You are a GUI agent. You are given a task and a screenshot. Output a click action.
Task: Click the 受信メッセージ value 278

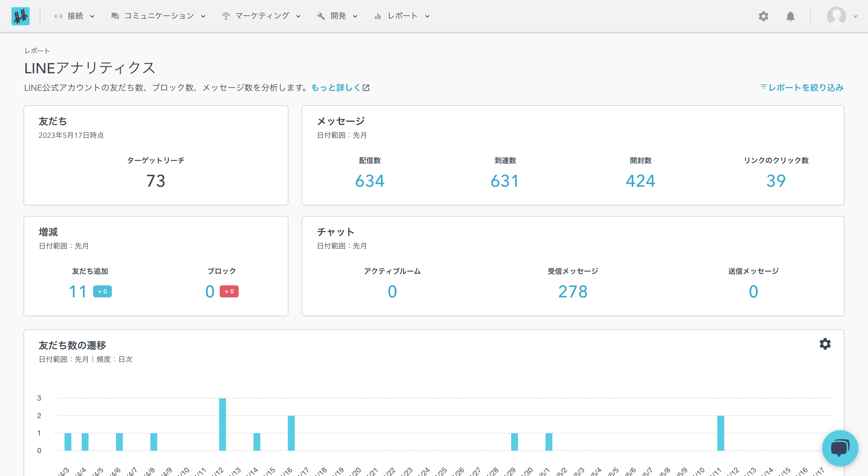(x=573, y=291)
